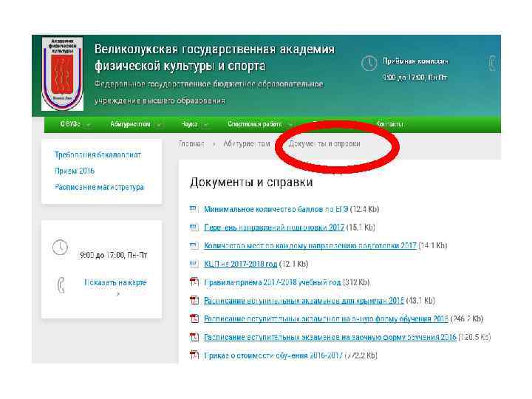
Task: Open the Спортивная работа menu
Action: pos(255,124)
